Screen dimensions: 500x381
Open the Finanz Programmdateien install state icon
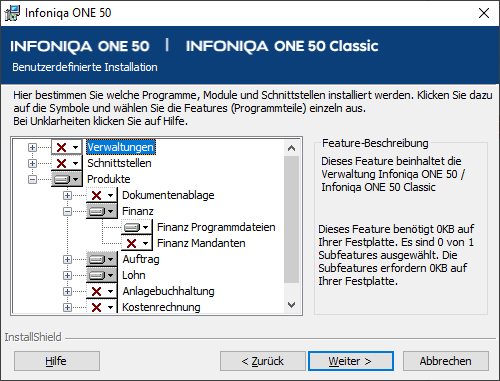tap(137, 227)
